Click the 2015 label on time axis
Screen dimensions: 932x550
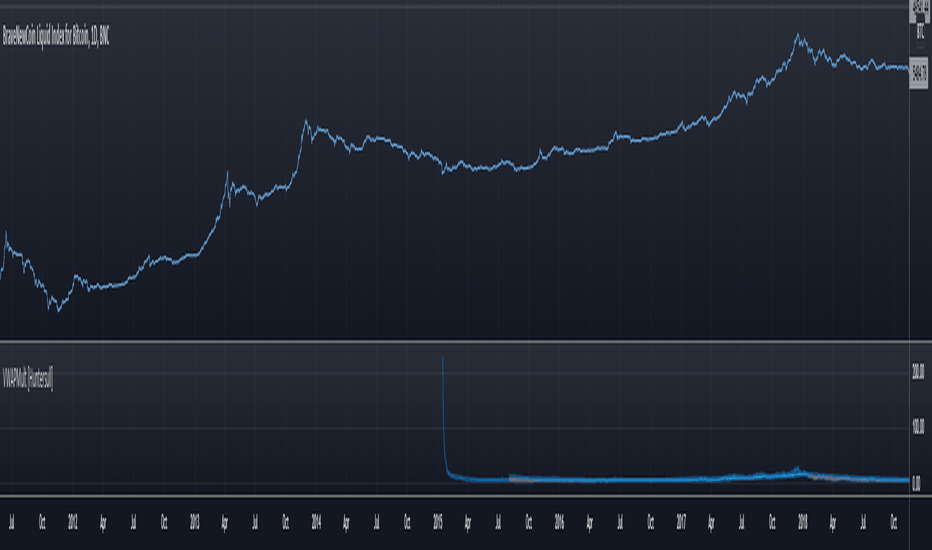(x=438, y=522)
